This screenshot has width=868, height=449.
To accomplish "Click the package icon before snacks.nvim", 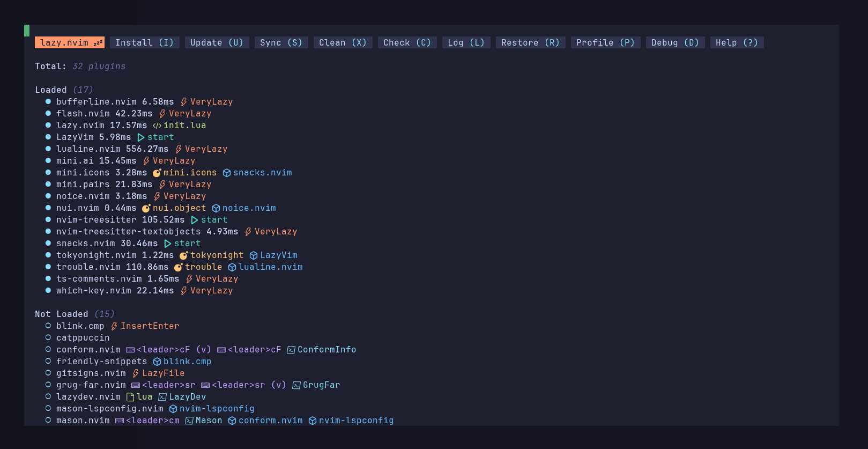I will 227,173.
